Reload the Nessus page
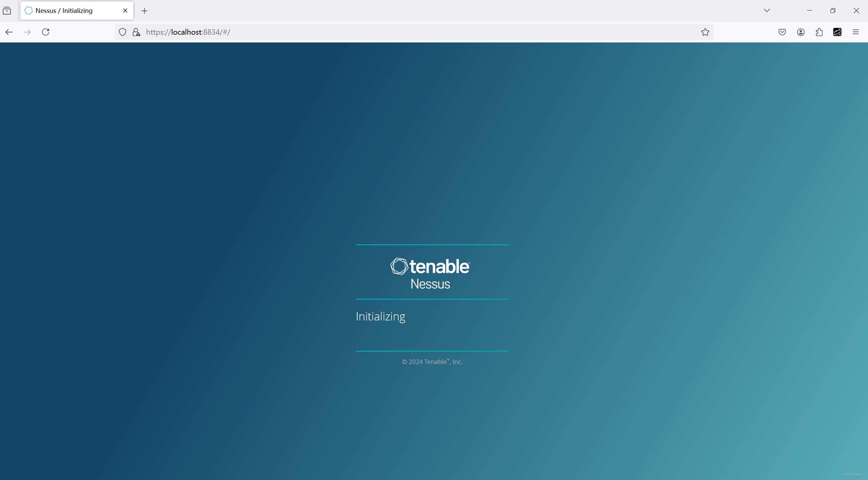 click(46, 32)
